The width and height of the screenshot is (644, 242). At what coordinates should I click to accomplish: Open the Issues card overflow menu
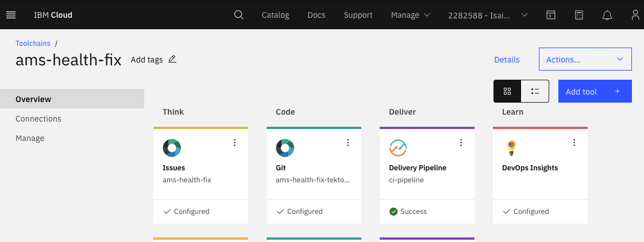(x=235, y=142)
